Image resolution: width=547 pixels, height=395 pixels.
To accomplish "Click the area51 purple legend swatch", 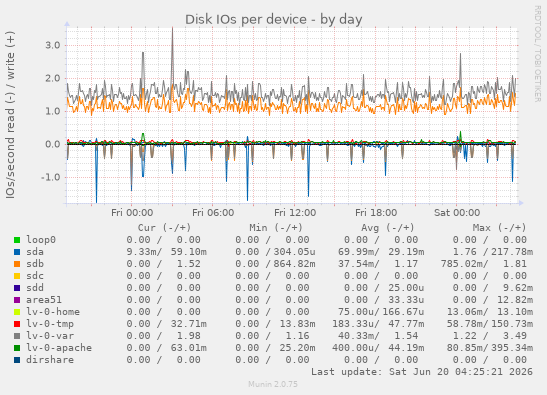I will [x=17, y=300].
